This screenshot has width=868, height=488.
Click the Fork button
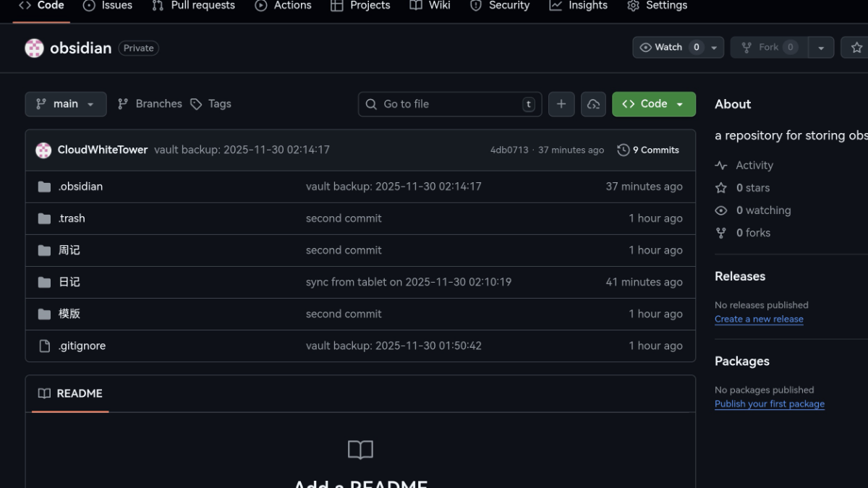(x=769, y=47)
